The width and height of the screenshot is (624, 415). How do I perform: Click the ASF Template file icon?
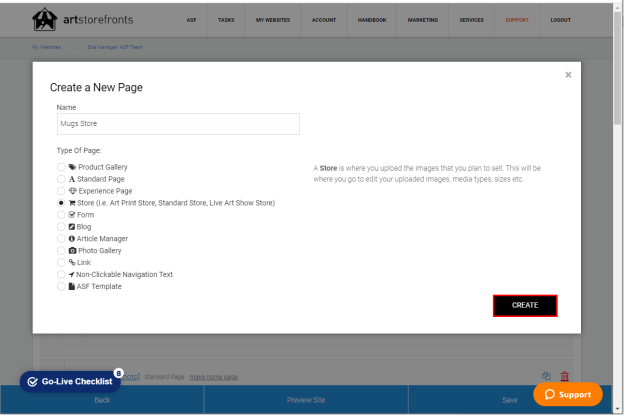[72, 286]
